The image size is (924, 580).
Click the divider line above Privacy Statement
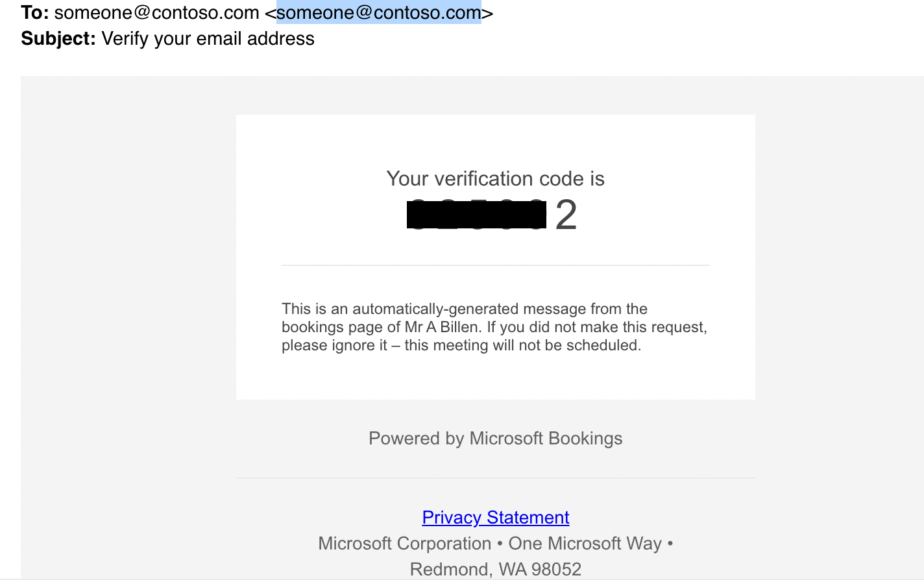(x=495, y=478)
